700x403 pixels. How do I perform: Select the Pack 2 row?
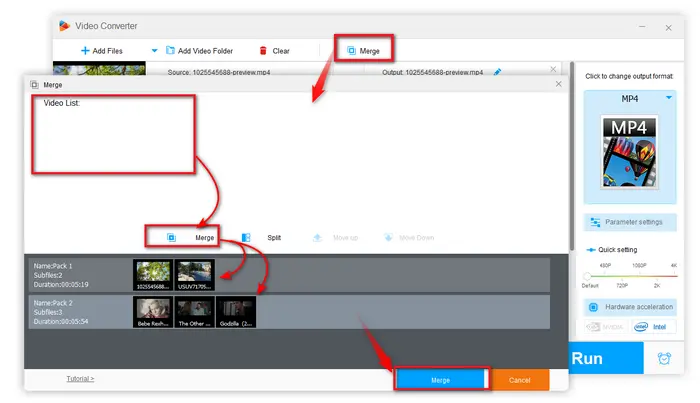pos(289,312)
